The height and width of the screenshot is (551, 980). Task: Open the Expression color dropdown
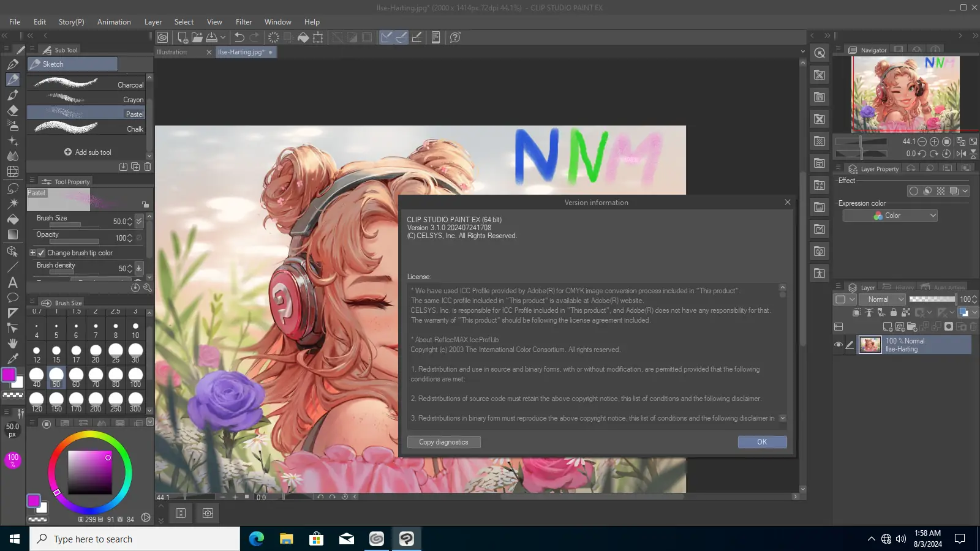(x=890, y=216)
